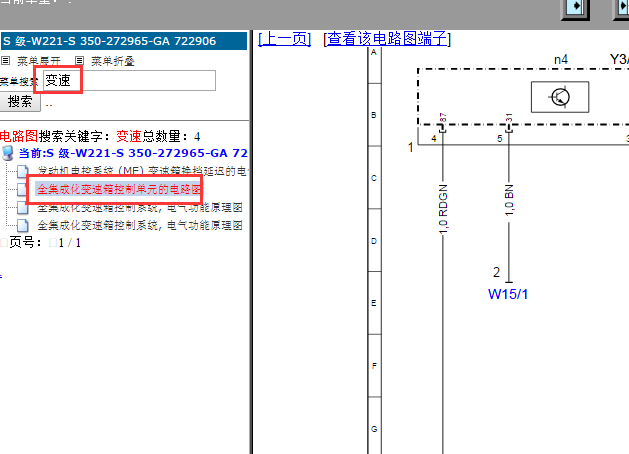Select the S 级-W221-S 350 vehicle header bar

pos(124,41)
